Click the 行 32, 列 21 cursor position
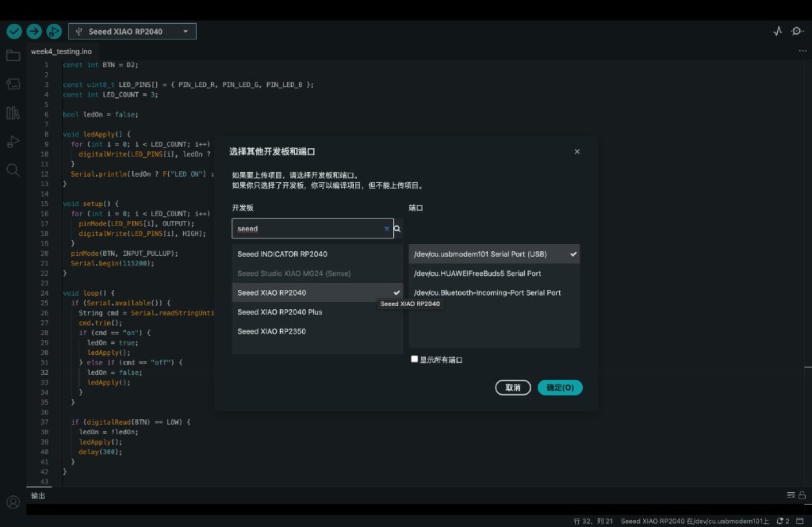Viewport: 812px width, 527px height. coord(593,521)
